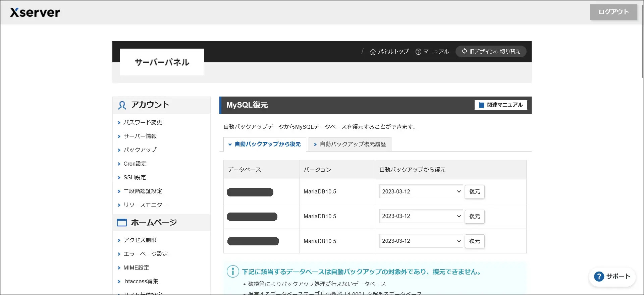
Task: Click the chevron beside Cron設定
Action: tap(119, 164)
